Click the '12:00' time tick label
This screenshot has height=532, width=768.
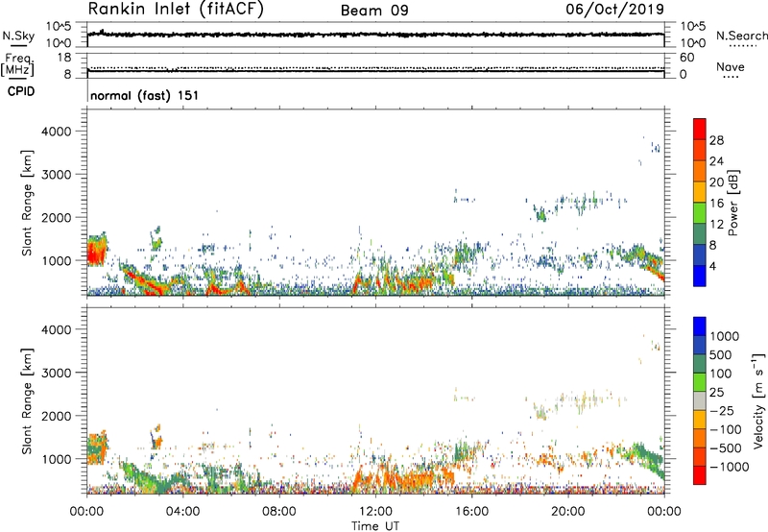[375, 512]
